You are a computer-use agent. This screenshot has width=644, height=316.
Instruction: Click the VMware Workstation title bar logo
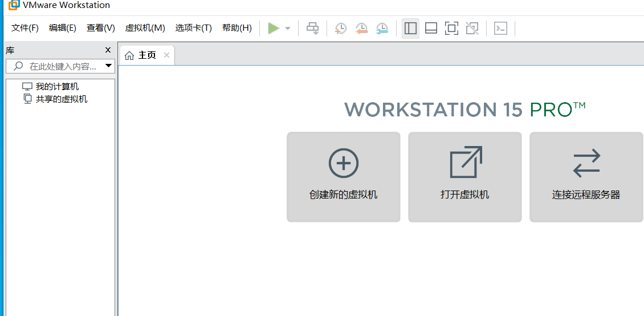point(14,5)
